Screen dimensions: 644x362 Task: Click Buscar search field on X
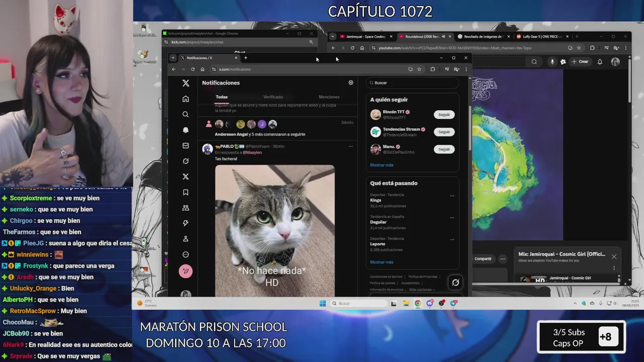click(x=413, y=83)
